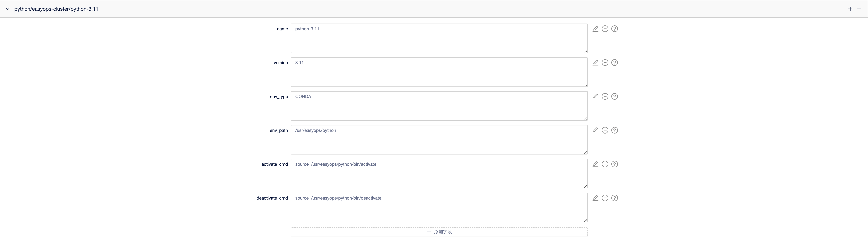The width and height of the screenshot is (868, 238).
Task: Click the minus icon in header bar
Action: point(859,9)
